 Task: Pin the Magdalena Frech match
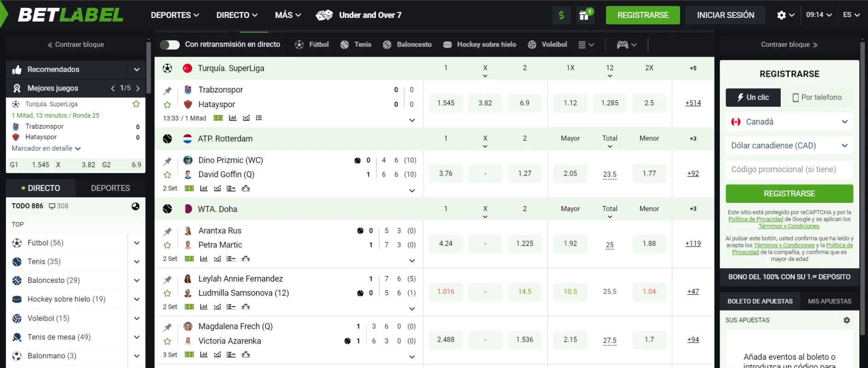(167, 327)
